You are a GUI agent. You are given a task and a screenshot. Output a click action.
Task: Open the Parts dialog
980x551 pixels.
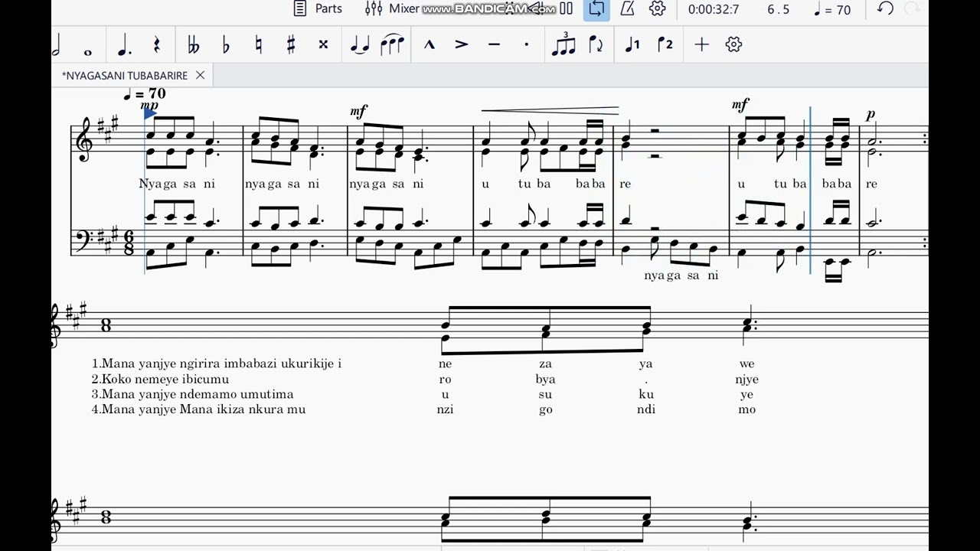pos(318,9)
